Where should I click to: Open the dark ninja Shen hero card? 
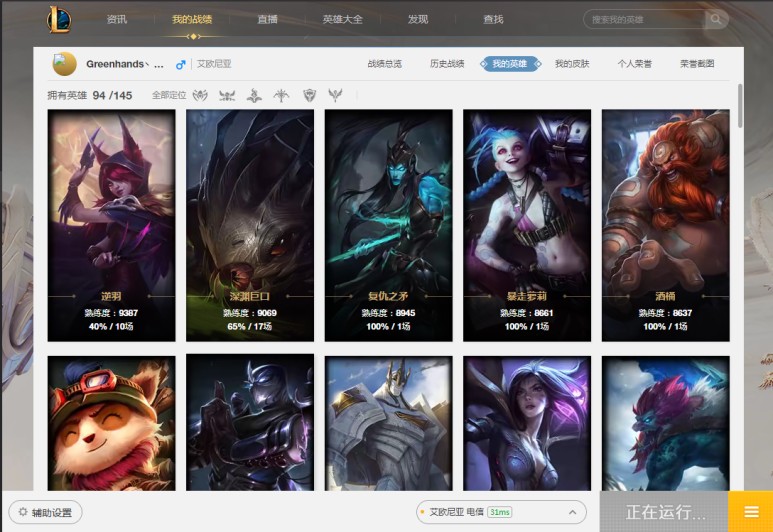pyautogui.click(x=250, y=423)
